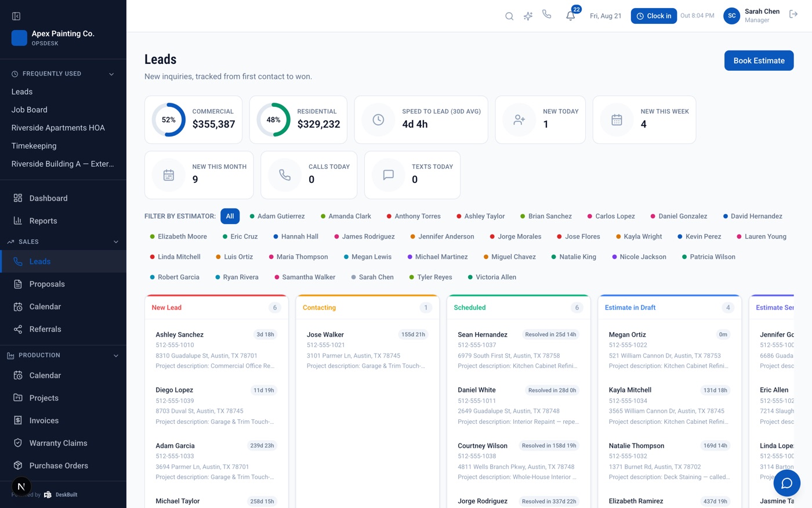
Task: Click the Clock in button
Action: click(x=654, y=16)
